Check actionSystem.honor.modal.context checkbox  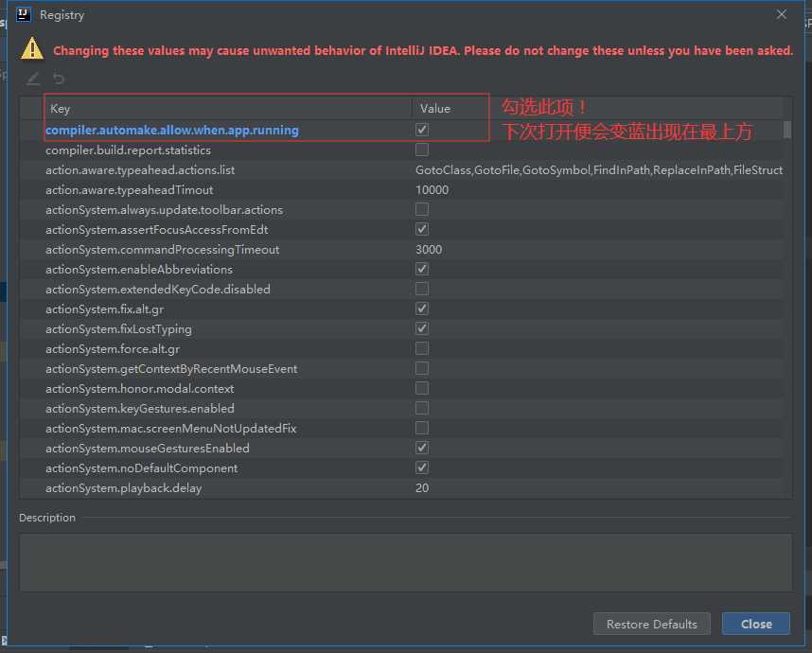click(422, 388)
